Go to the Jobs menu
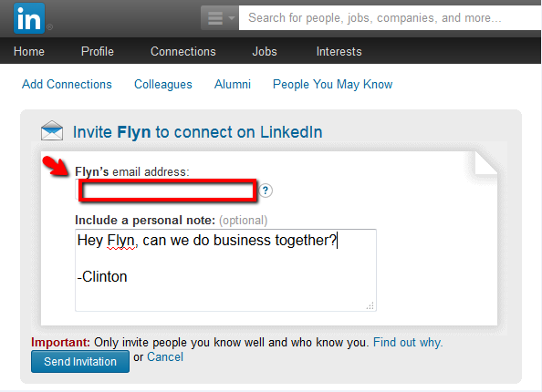Viewport: 542px width, 392px height. [265, 51]
